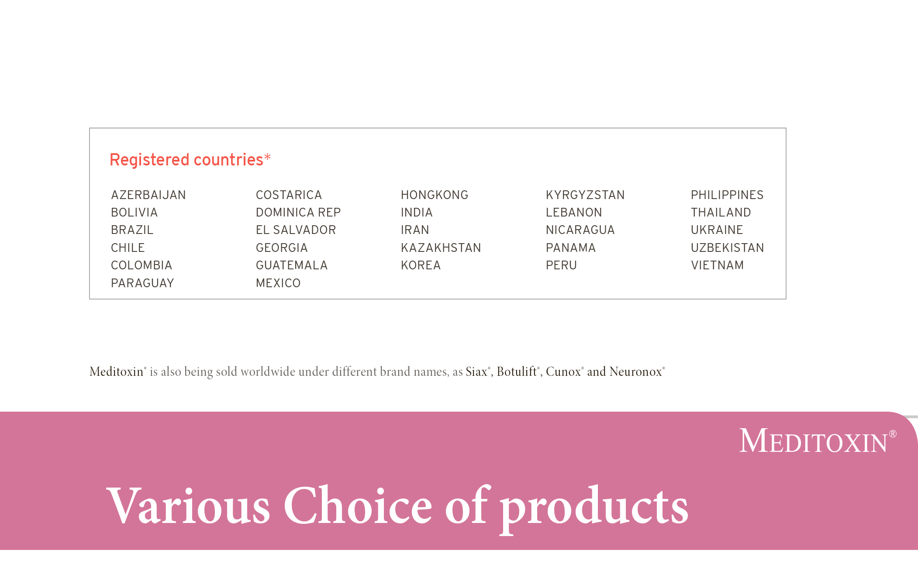
Task: Select EL SALVADOR in the list
Action: tap(296, 230)
